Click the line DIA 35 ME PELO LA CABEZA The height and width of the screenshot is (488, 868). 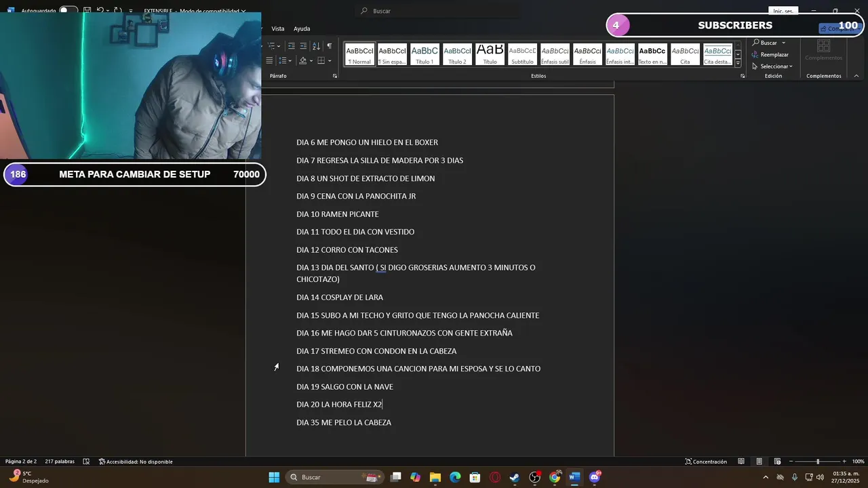coord(344,422)
